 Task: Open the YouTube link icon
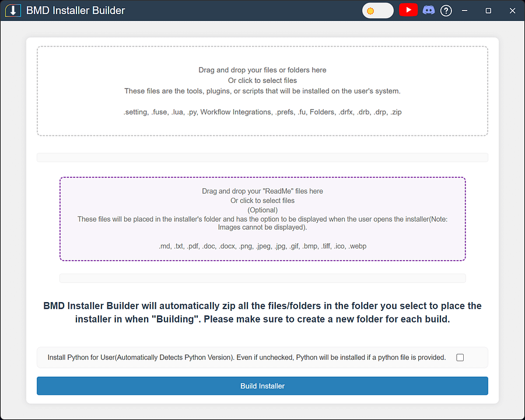coord(408,10)
